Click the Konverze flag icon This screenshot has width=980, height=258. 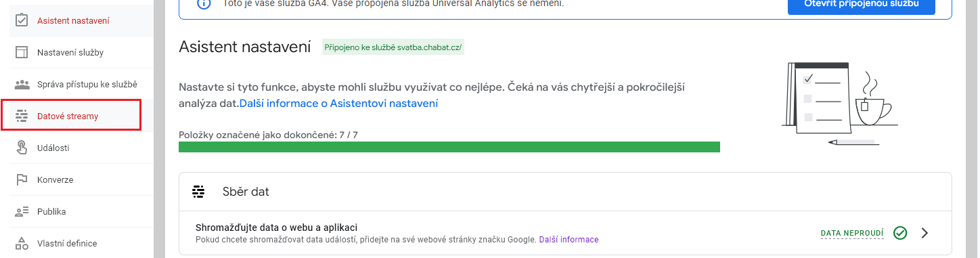tap(22, 179)
